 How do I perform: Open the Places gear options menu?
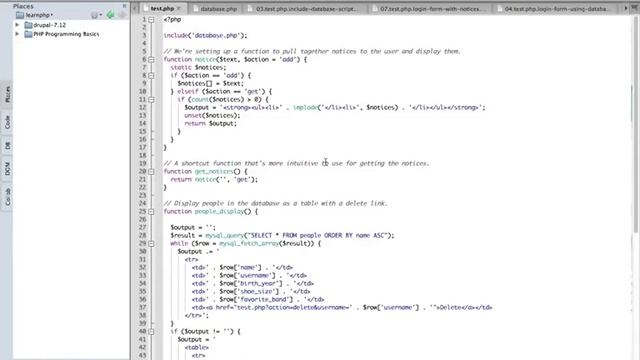tap(96, 15)
